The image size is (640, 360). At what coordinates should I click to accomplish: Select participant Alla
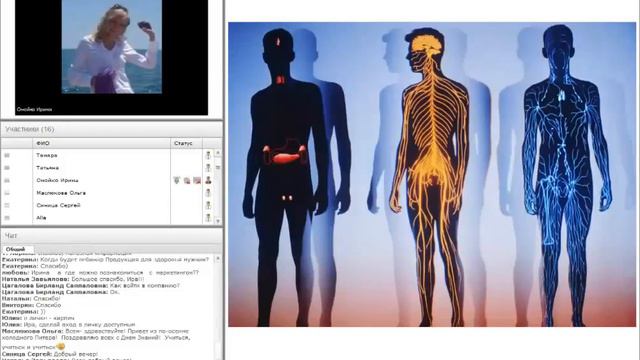pos(41,218)
